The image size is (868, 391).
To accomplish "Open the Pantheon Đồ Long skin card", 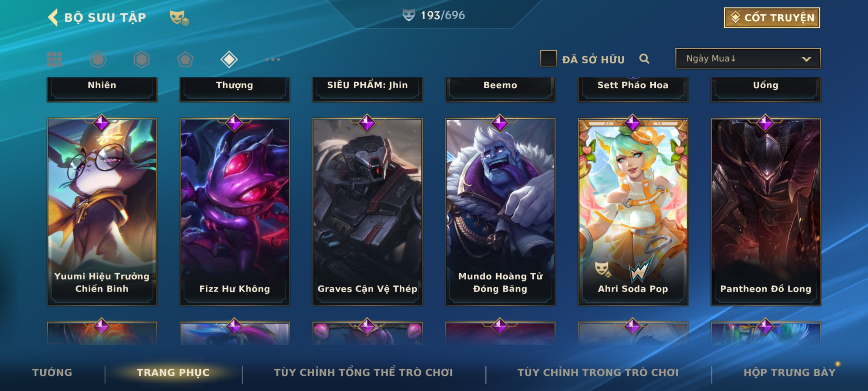I will pos(766,212).
